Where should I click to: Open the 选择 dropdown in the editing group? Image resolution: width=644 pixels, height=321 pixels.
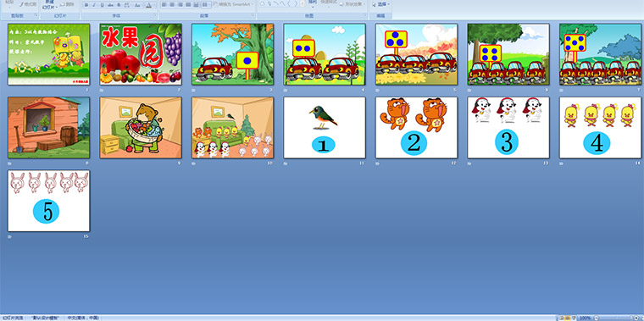(381, 4)
